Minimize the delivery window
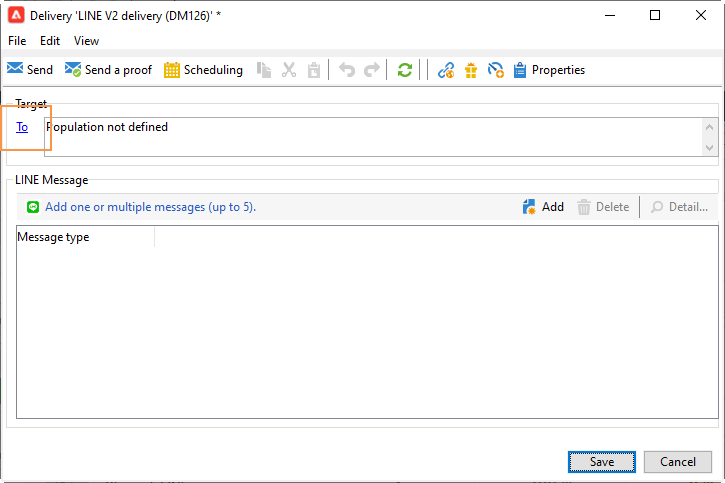The width and height of the screenshot is (725, 483). (x=610, y=15)
